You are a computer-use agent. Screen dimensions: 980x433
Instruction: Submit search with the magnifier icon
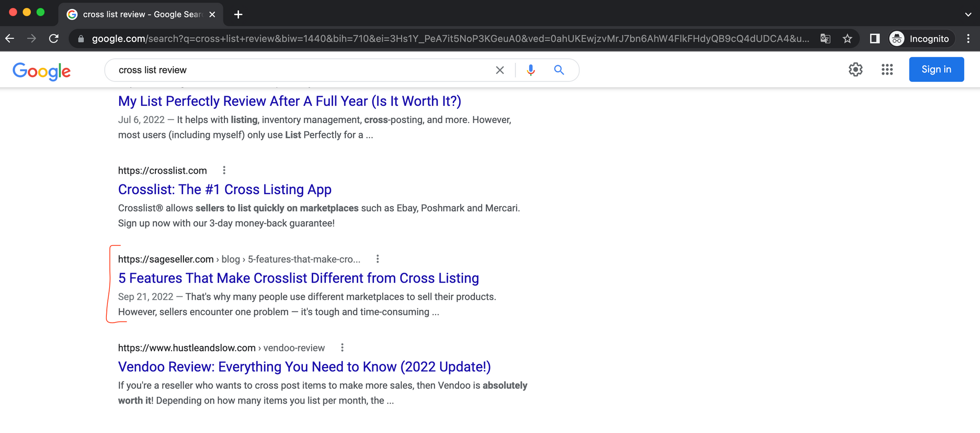(x=559, y=70)
